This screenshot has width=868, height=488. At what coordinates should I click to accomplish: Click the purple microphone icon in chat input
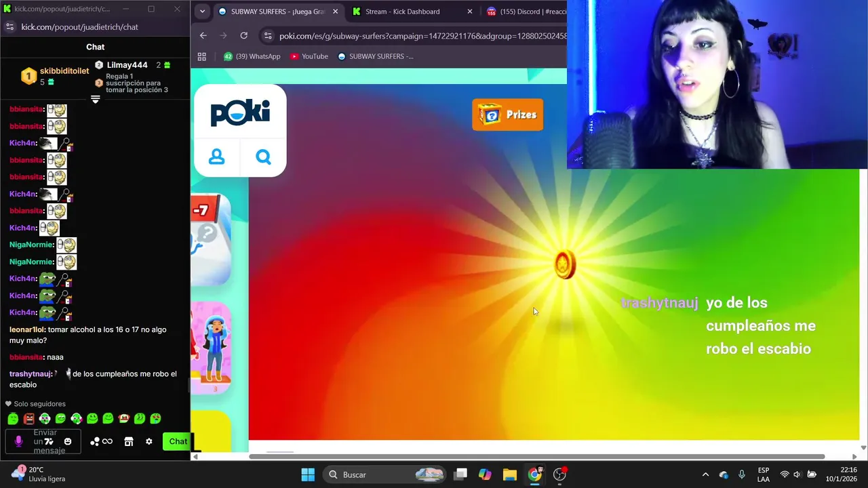18,441
